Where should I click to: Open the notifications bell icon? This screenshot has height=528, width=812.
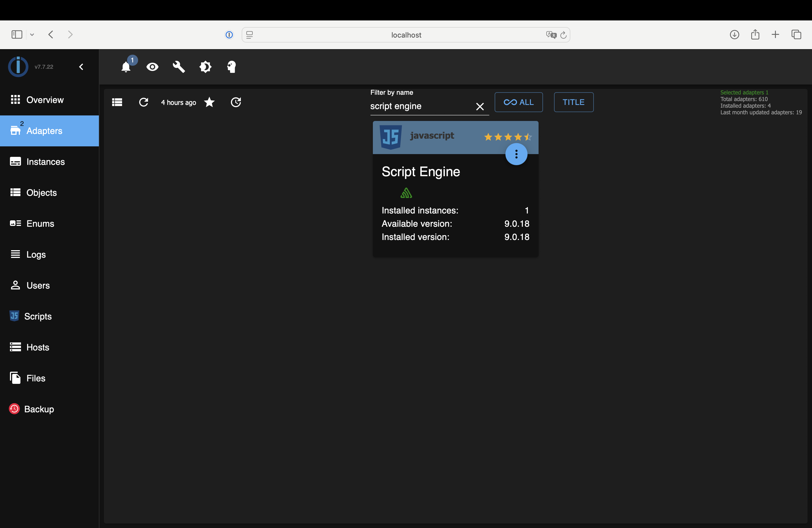click(x=126, y=67)
